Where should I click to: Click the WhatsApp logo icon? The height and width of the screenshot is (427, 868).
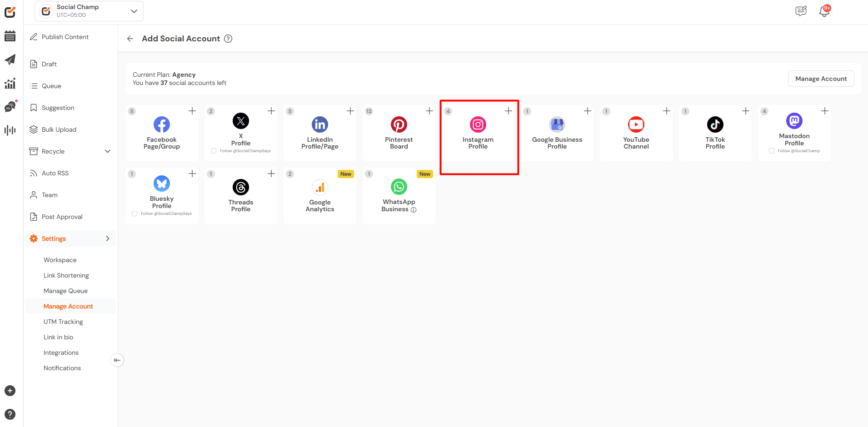(x=399, y=187)
